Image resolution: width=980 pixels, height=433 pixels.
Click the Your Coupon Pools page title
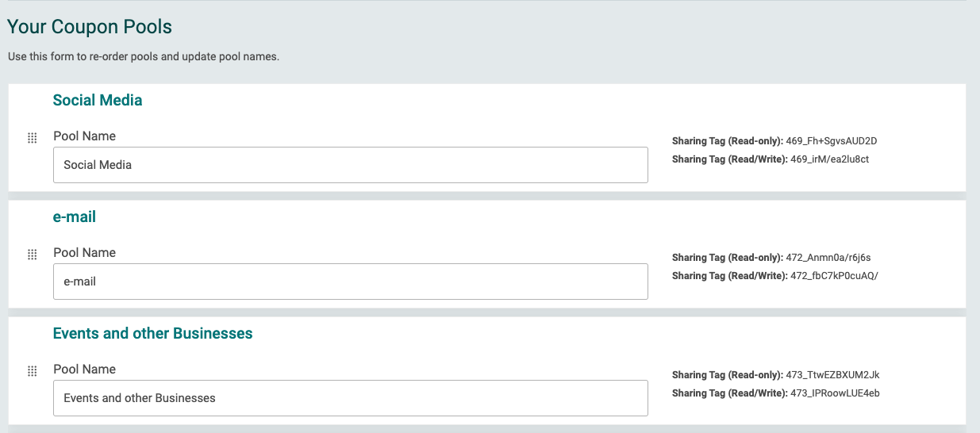tap(90, 27)
